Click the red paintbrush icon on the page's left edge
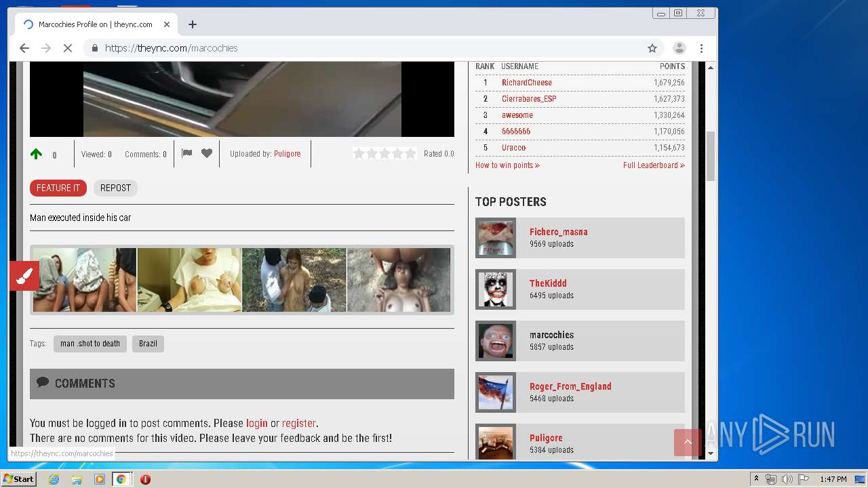Screen dimensions: 868x488 point(24,276)
